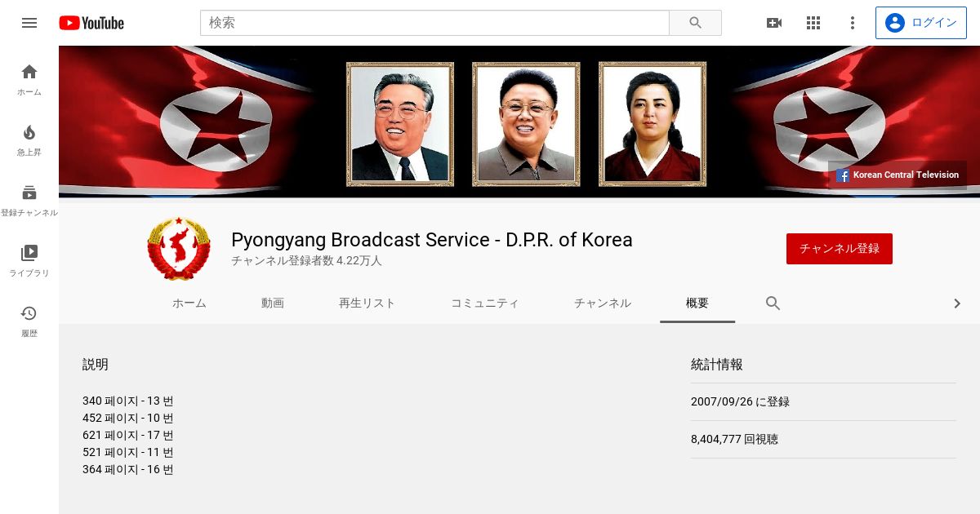The image size is (980, 514).
Task: Switch to the channel ホーム tab
Action: [x=189, y=304]
